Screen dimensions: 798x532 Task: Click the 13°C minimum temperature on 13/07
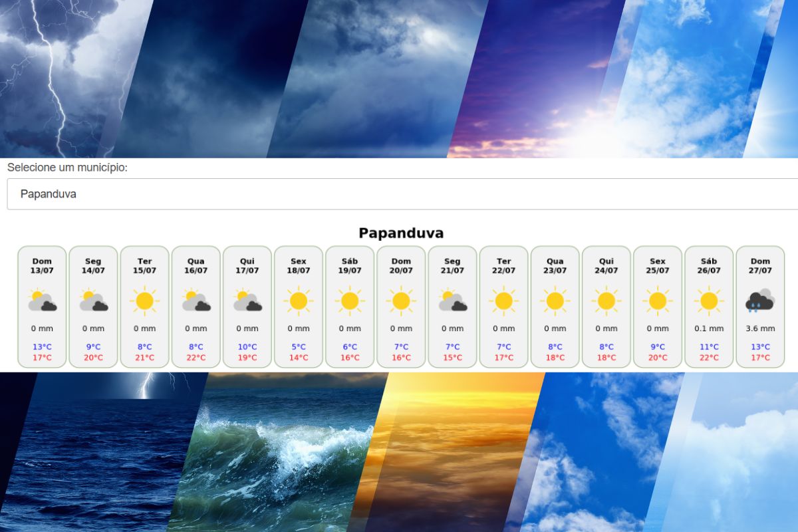(42, 347)
